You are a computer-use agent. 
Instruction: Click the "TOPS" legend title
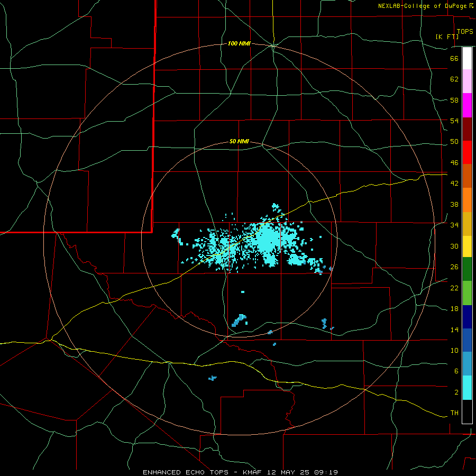pyautogui.click(x=465, y=31)
